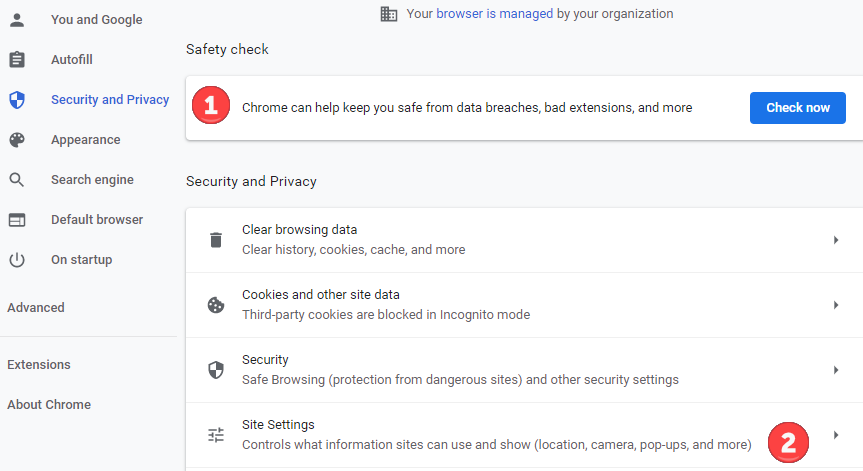Open Clear browsing data title
This screenshot has width=863, height=471.
(299, 229)
